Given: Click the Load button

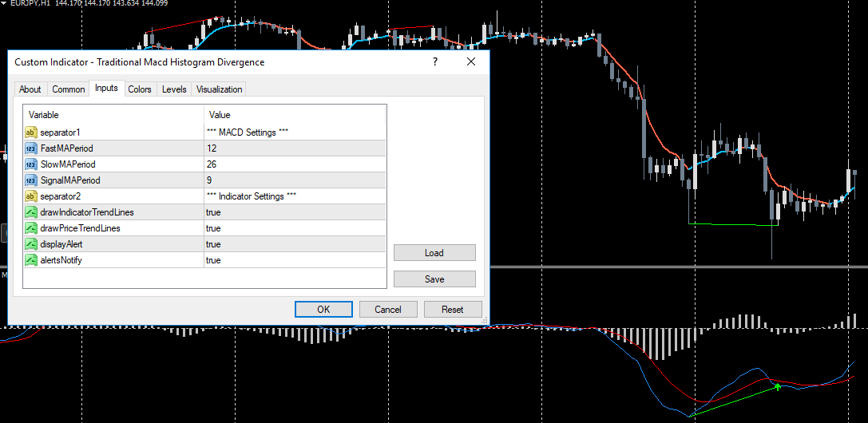Looking at the screenshot, I should pyautogui.click(x=434, y=253).
